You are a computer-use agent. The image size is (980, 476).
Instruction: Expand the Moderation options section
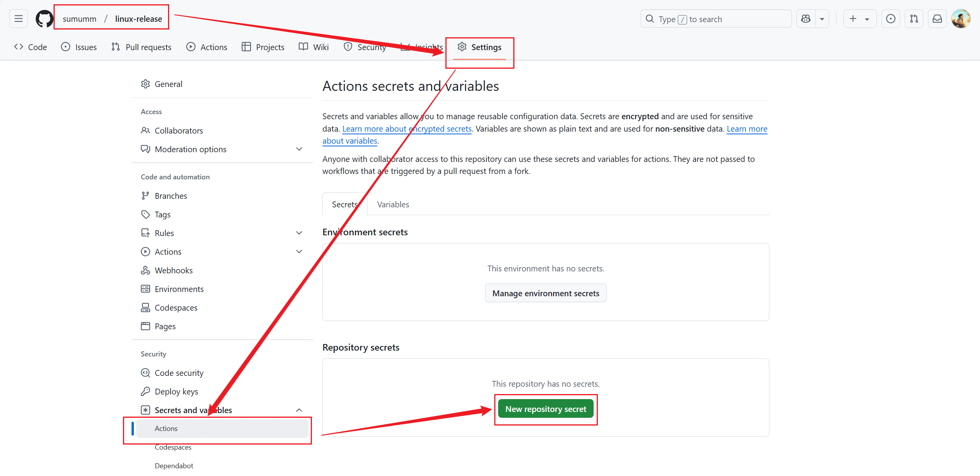[x=299, y=149]
